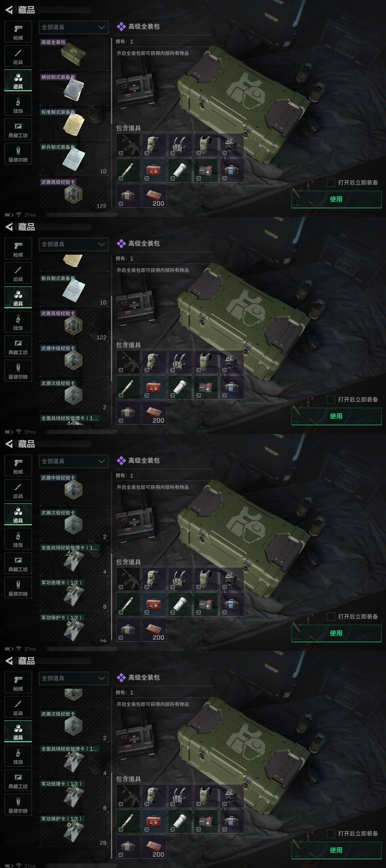The image size is (386, 868).
Task: Select the 精锐制式装备券 item
Action: [74, 89]
